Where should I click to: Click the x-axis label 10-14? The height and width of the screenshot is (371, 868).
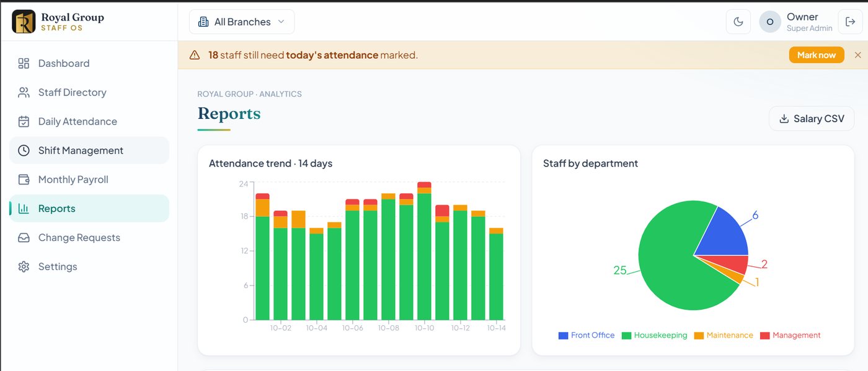pos(496,328)
